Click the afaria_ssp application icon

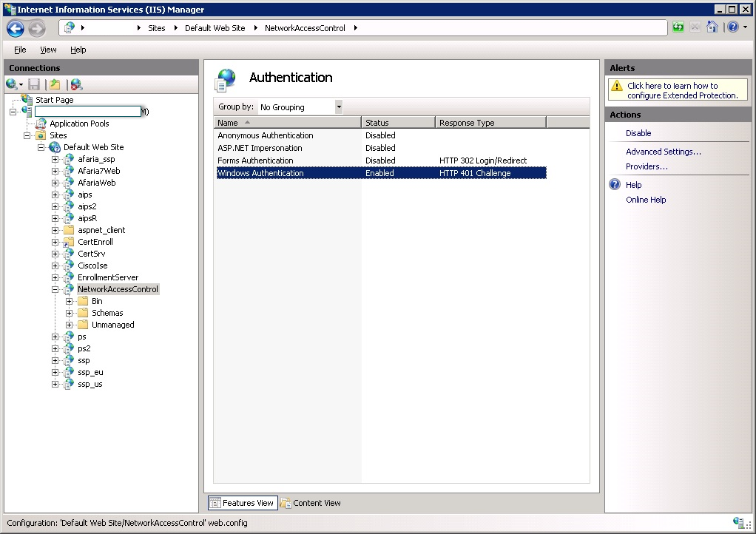69,159
